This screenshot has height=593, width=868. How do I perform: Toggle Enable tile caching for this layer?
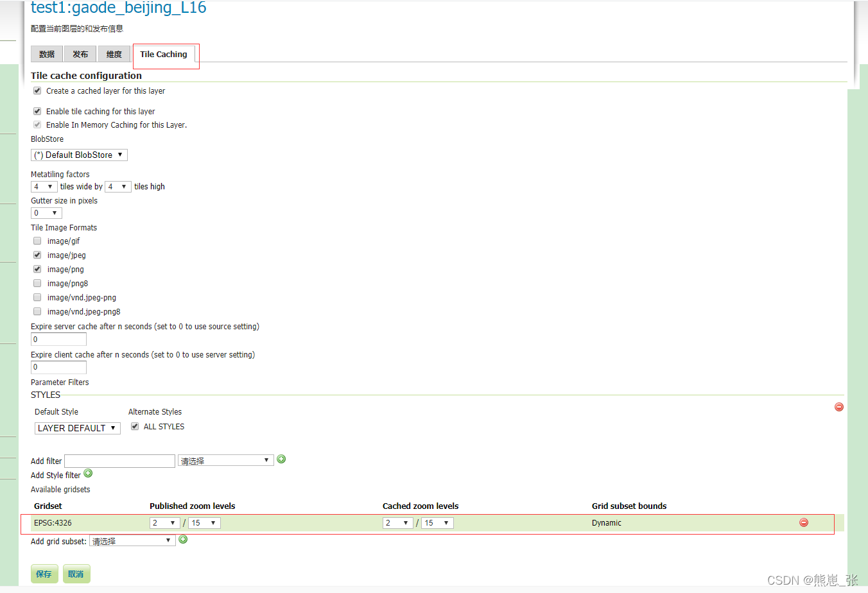click(x=37, y=111)
